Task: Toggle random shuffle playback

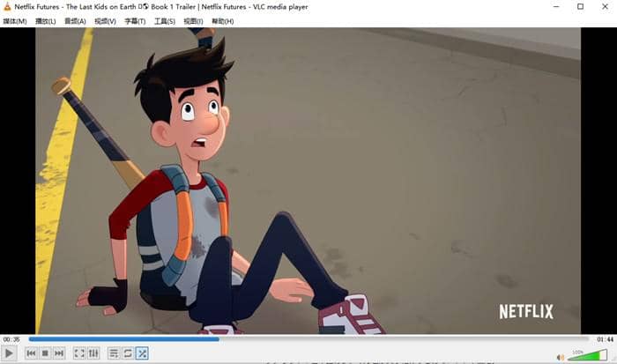Action: click(x=142, y=353)
